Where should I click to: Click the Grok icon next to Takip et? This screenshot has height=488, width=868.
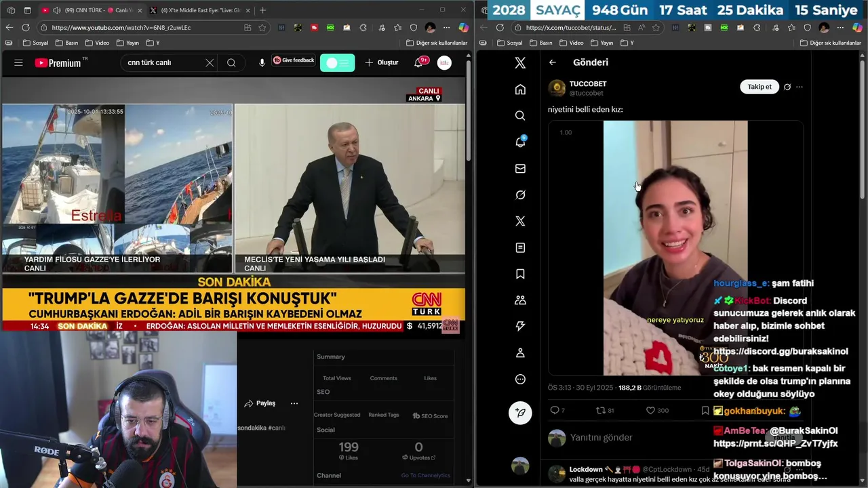tap(787, 87)
